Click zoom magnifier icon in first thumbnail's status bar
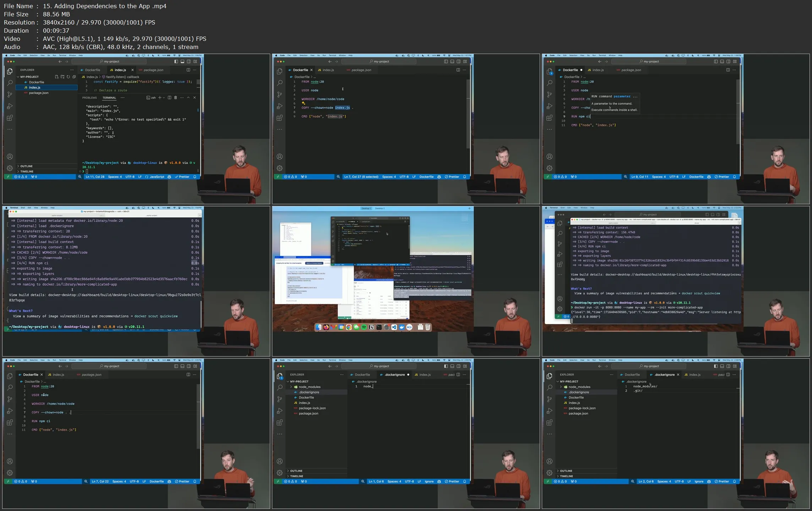This screenshot has width=812, height=511. (80, 177)
